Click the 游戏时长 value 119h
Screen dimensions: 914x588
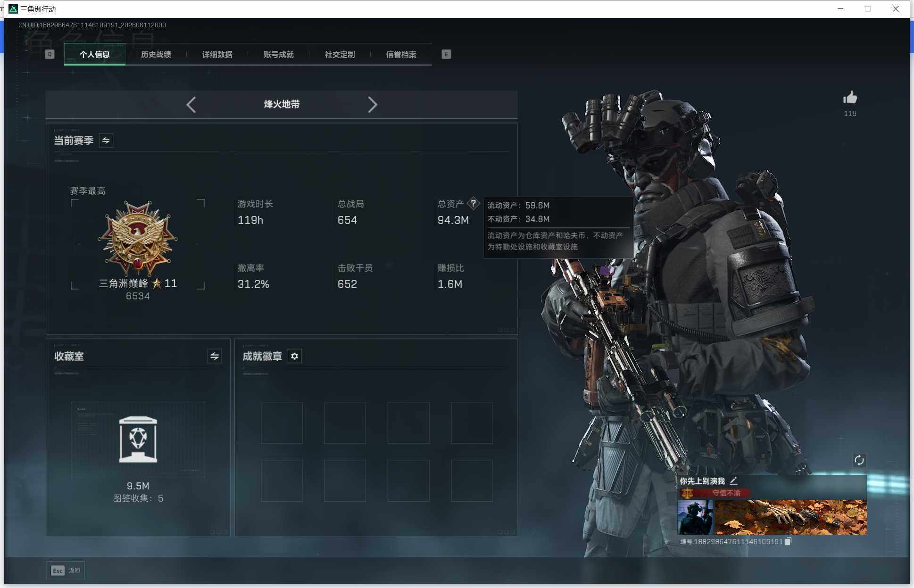(x=250, y=220)
